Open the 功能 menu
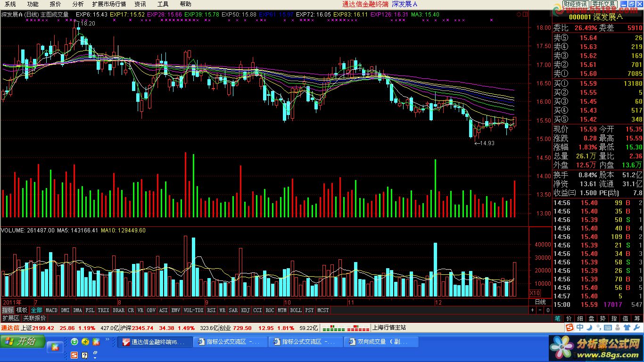The height and width of the screenshot is (362, 644). pos(33,4)
